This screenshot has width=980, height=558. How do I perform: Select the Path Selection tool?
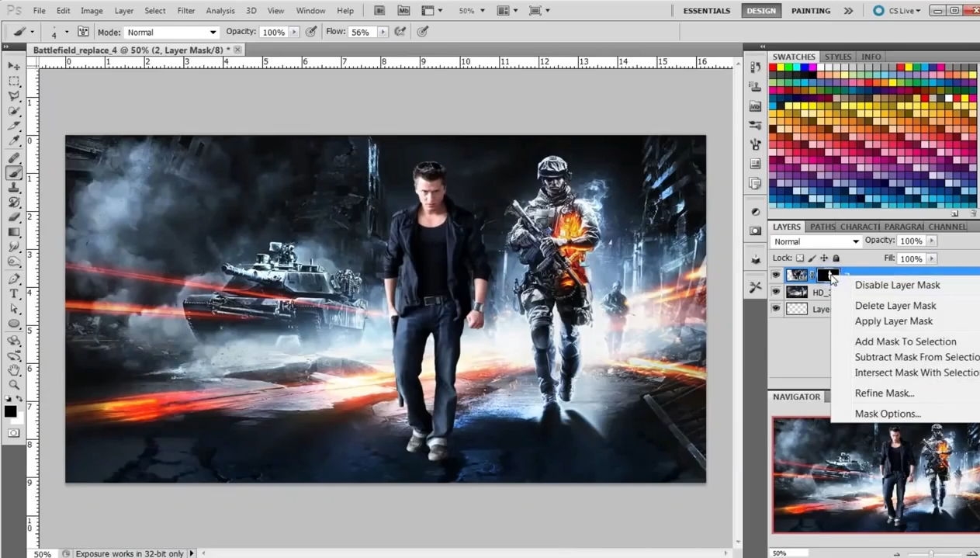pos(14,309)
